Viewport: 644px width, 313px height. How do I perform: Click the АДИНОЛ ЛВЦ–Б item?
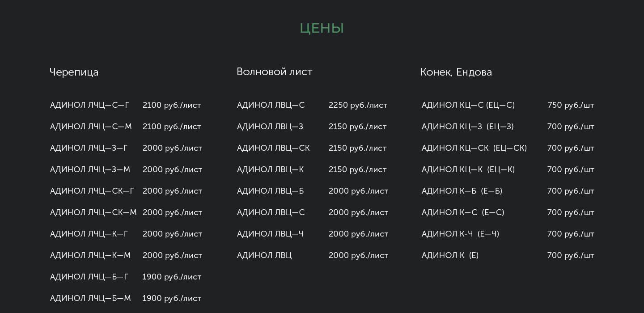(270, 191)
